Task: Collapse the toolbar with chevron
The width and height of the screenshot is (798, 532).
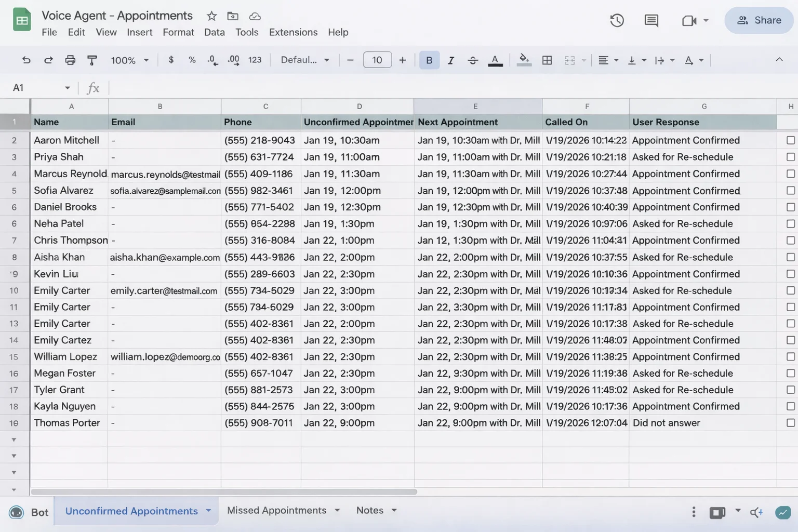Action: pos(779,60)
